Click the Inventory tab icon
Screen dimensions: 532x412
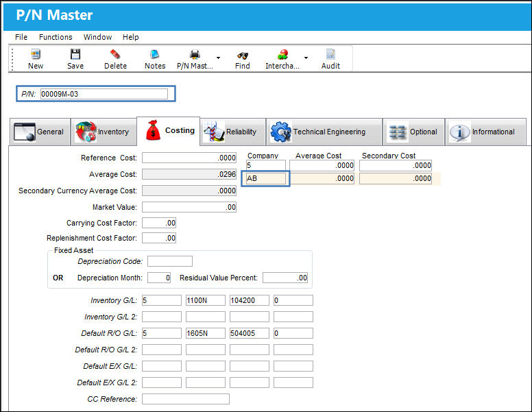pos(86,132)
